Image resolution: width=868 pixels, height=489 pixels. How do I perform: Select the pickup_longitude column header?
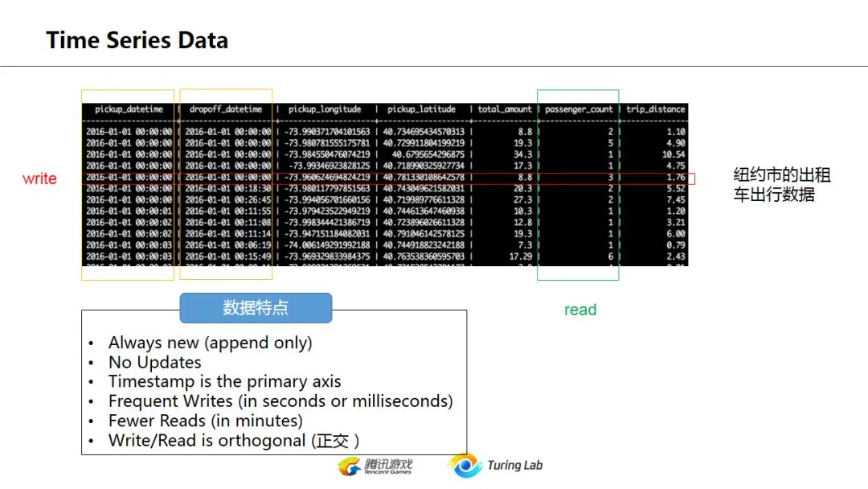coord(325,109)
